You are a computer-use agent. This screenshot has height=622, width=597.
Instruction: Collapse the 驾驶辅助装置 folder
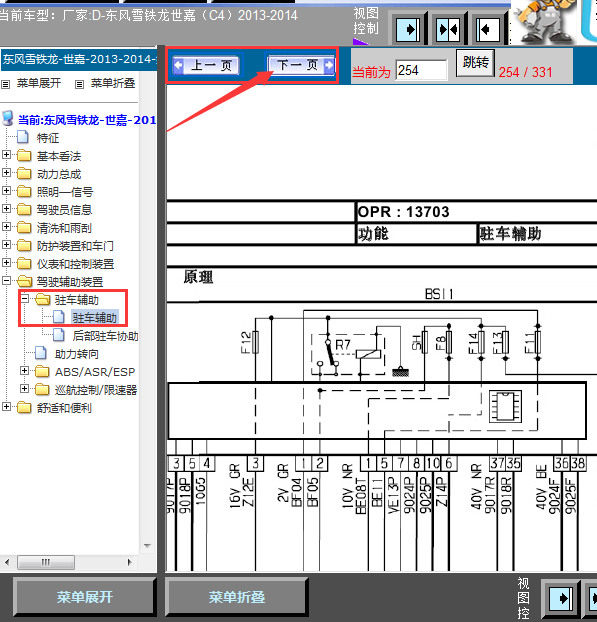pos(6,280)
